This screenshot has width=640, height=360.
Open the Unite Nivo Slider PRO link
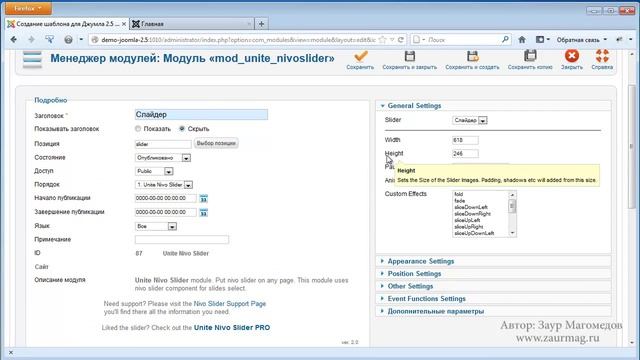tap(232, 328)
